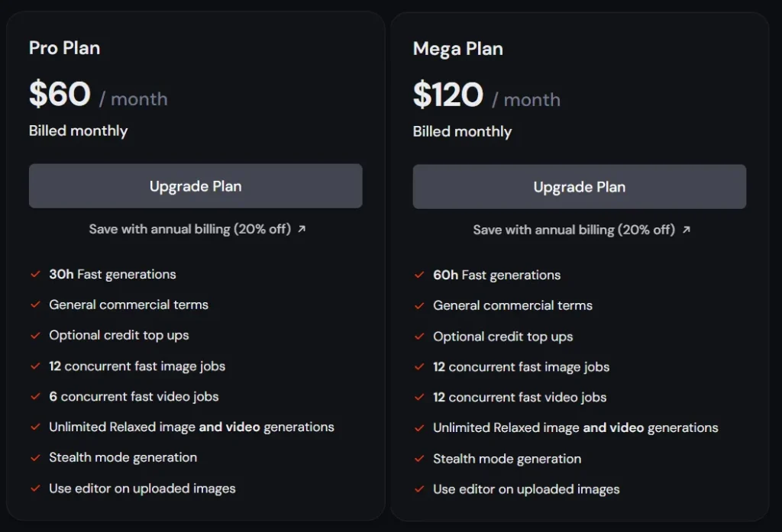This screenshot has width=782, height=532.
Task: Click checkmark next to 30h Fast generations
Action: [x=35, y=274]
